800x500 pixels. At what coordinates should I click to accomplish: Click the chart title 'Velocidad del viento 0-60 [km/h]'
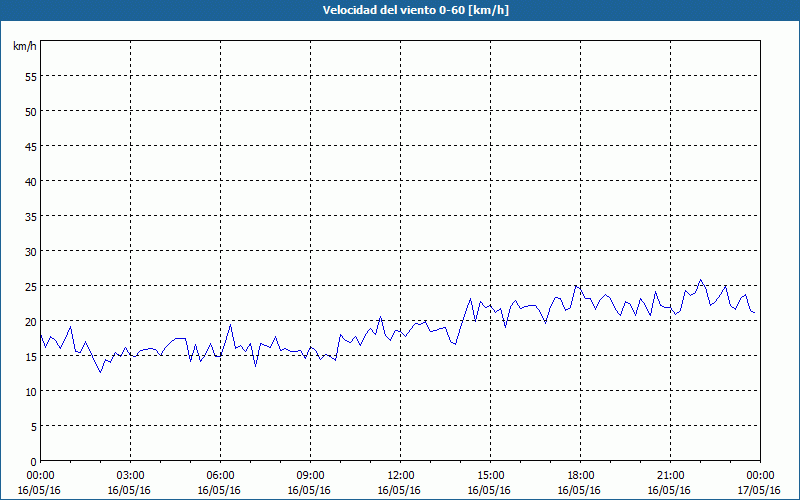coord(415,10)
